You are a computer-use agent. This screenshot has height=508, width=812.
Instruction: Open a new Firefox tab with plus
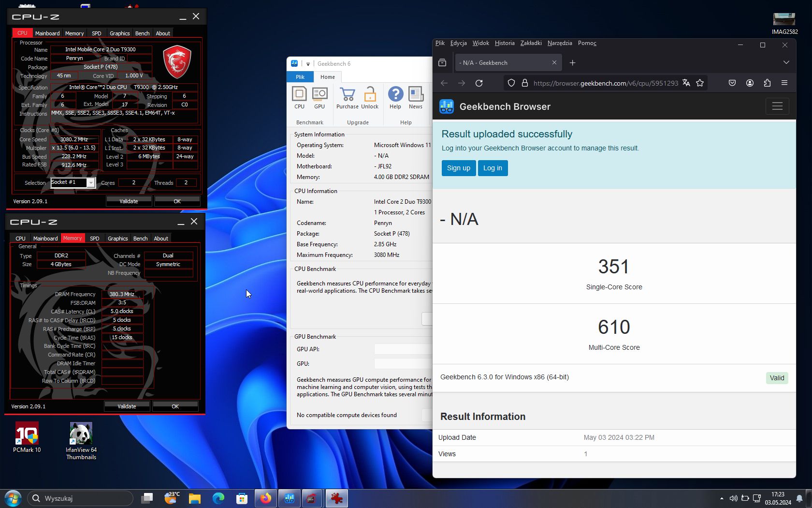(x=572, y=63)
